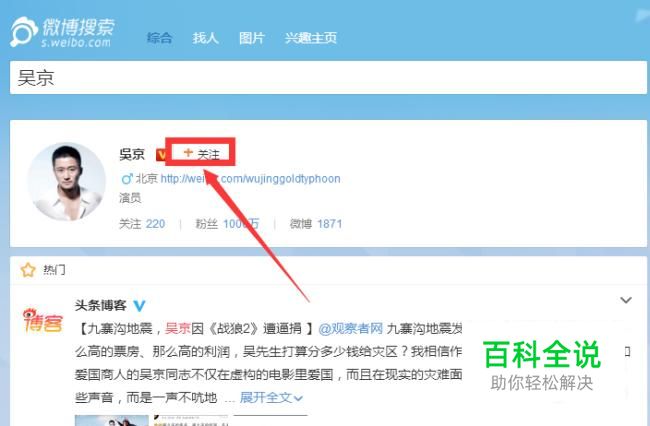Click the Weibo search logo
Viewport: 650px width, 426px height.
(62, 31)
